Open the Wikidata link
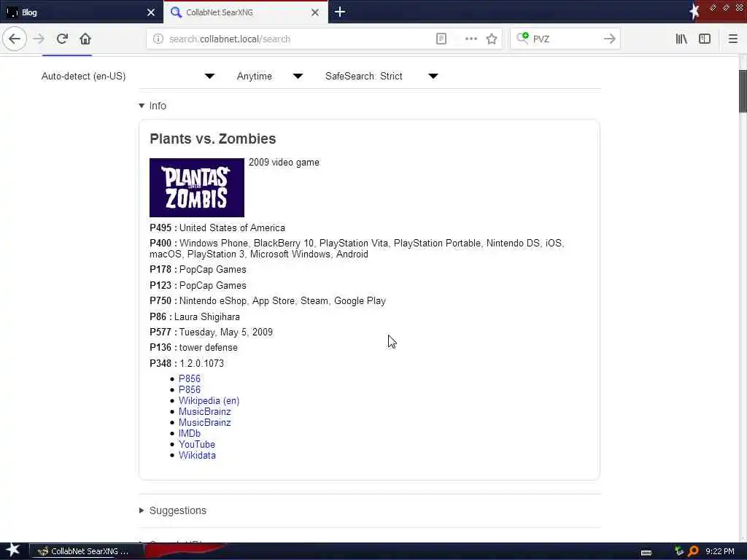This screenshot has width=747, height=560. (197, 455)
